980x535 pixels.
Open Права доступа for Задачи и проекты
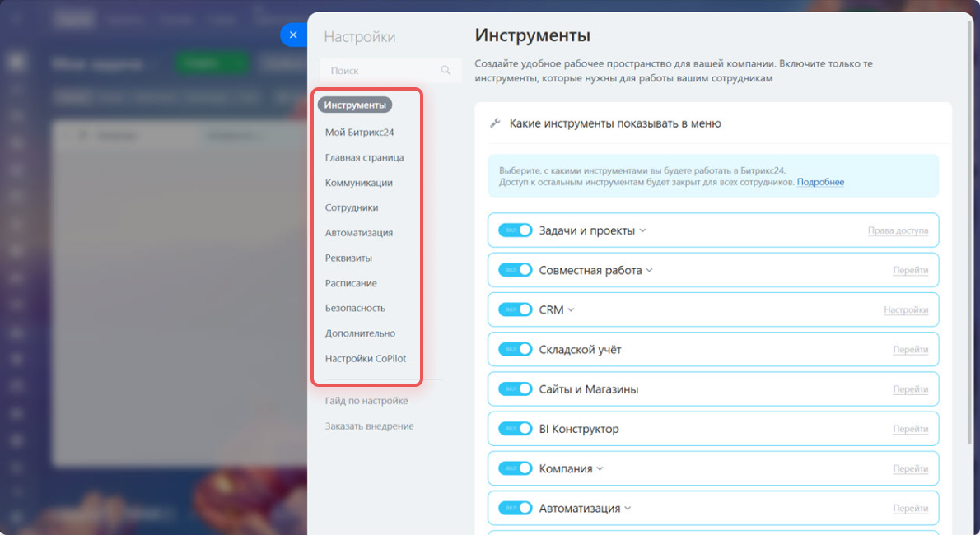[x=898, y=230]
